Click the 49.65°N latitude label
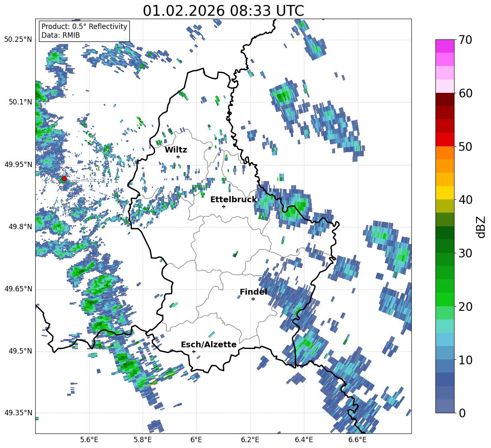This screenshot has width=491, height=448. click(x=18, y=289)
